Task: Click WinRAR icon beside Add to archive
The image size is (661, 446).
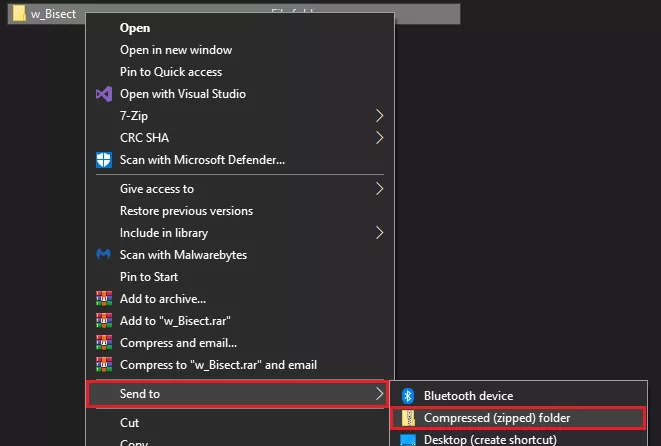Action: point(102,299)
